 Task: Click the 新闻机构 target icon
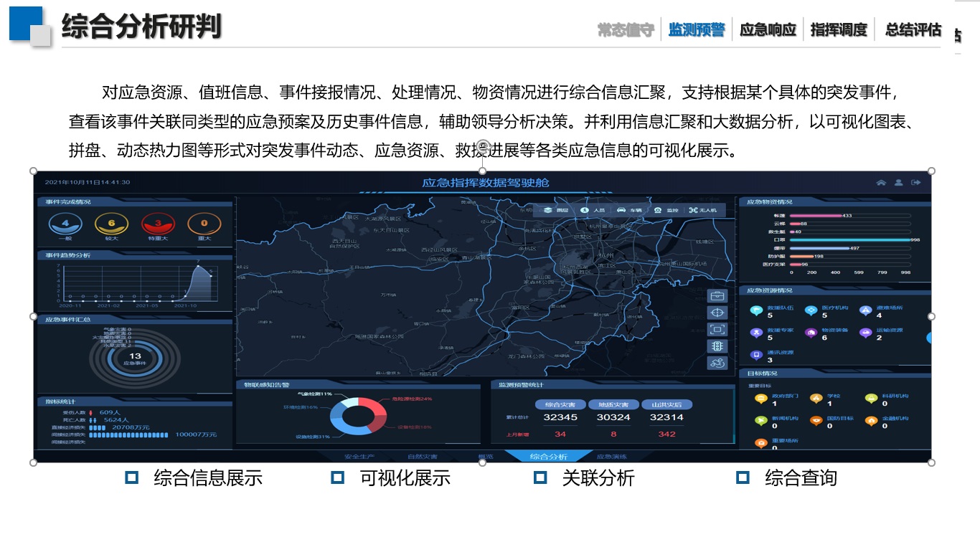tap(761, 421)
